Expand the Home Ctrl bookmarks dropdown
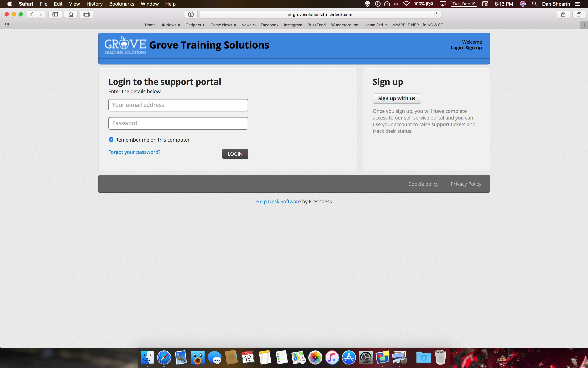Viewport: 588px width, 368px height. click(376, 25)
